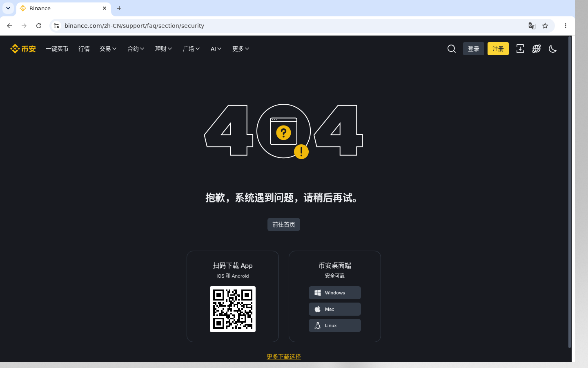Close the Binance tab

[105, 8]
